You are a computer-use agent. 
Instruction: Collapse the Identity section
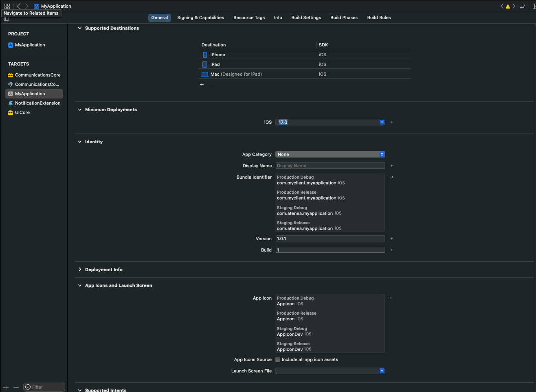(x=80, y=142)
